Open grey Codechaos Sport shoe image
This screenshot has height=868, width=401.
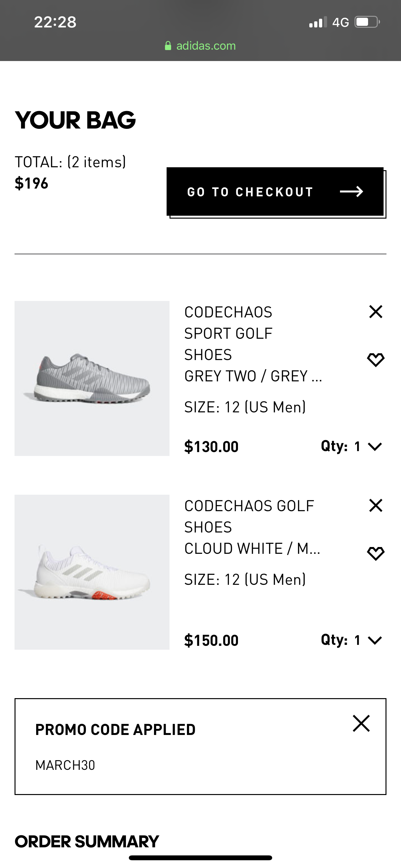[92, 378]
